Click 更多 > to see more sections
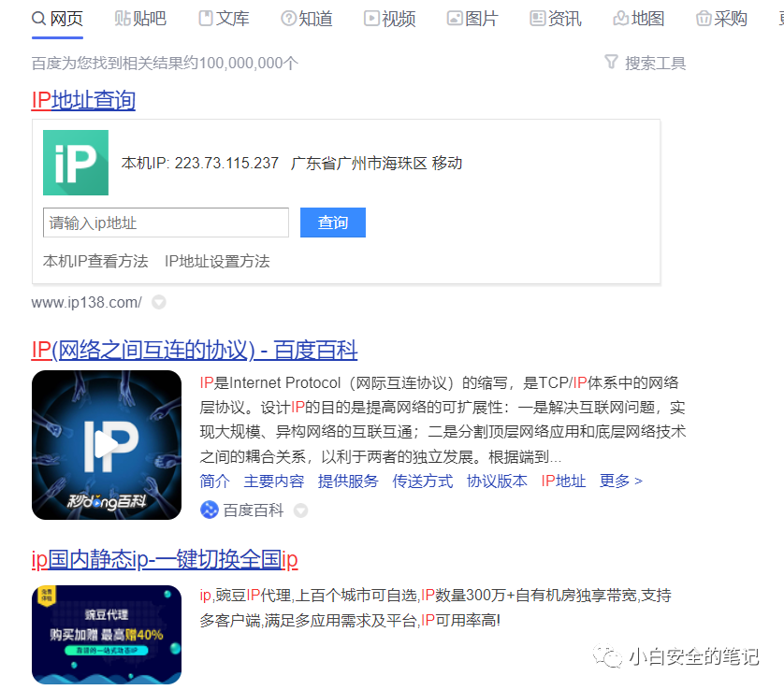 621,482
